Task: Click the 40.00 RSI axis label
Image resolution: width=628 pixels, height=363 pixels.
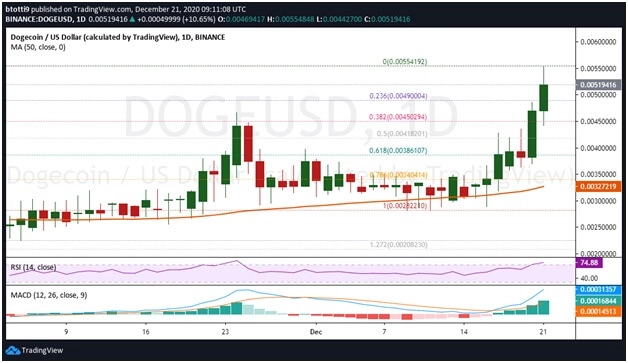Action: [589, 278]
